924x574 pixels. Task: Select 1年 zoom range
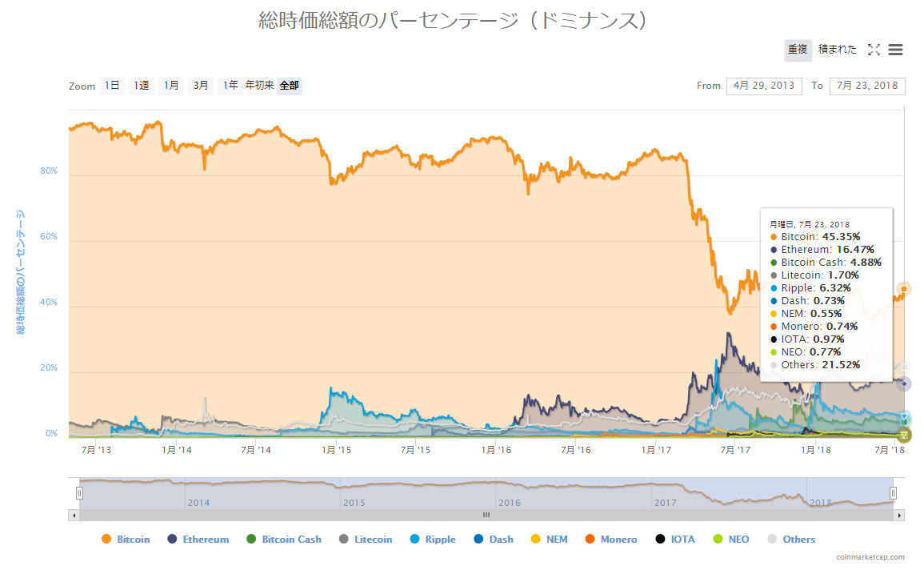coord(230,86)
